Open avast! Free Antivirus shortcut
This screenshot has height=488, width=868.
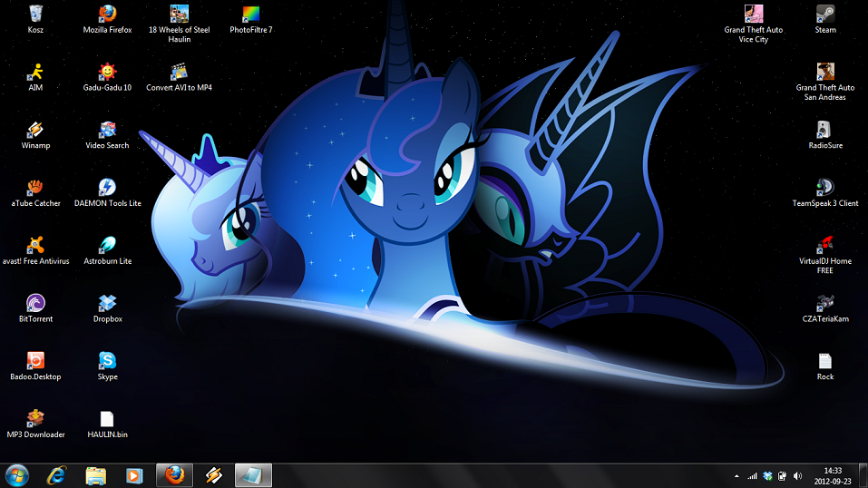[35, 246]
